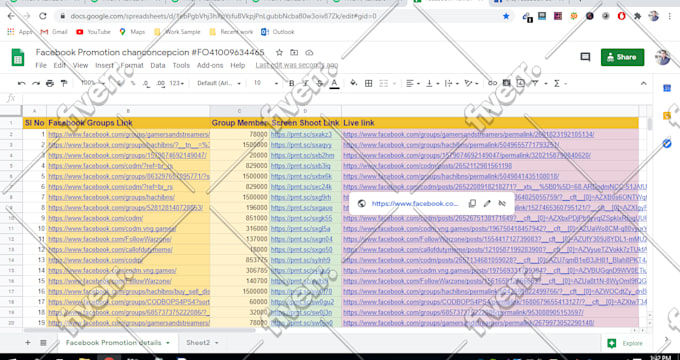Open Tasks in the side panel

pos(667,143)
